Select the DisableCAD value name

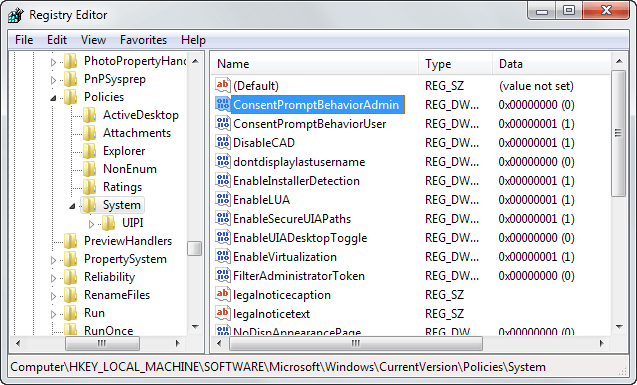click(x=264, y=143)
